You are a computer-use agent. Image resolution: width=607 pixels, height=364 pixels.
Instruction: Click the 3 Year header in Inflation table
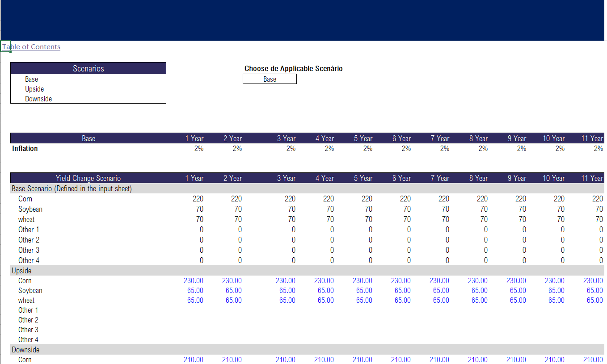coord(287,138)
